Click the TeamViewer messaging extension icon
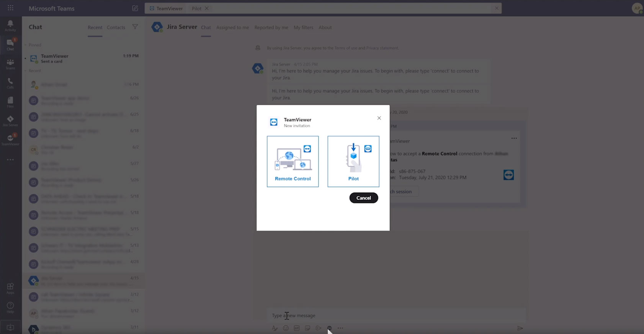This screenshot has width=644, height=334. (x=329, y=328)
